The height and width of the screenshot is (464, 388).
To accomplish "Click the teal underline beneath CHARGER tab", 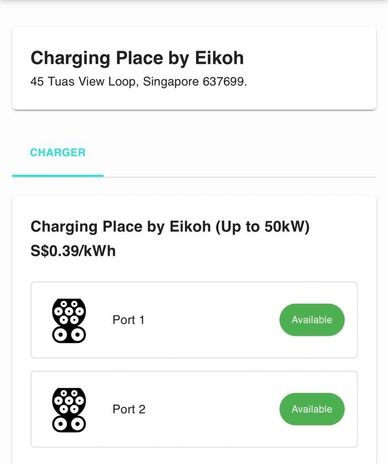I will point(58,175).
